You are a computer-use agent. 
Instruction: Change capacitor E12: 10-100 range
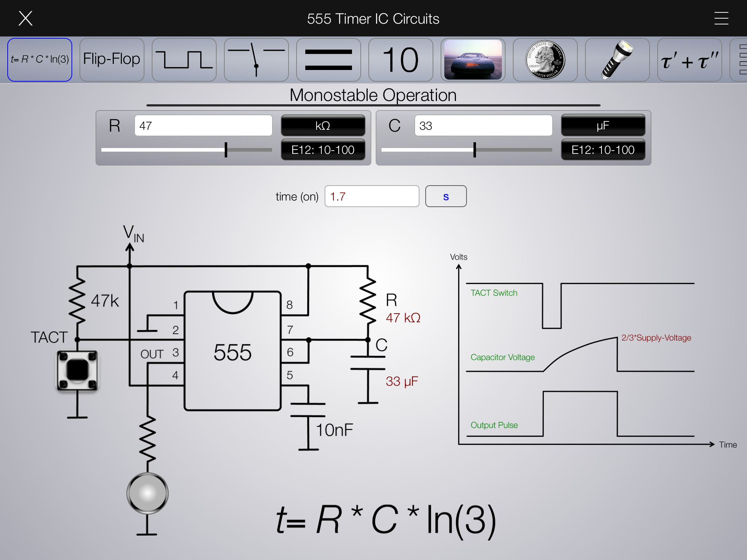click(603, 150)
